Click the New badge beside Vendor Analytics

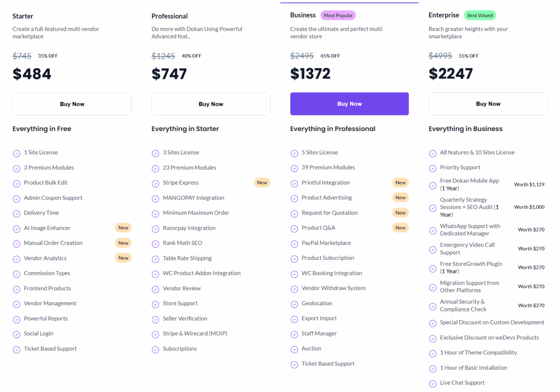(123, 258)
